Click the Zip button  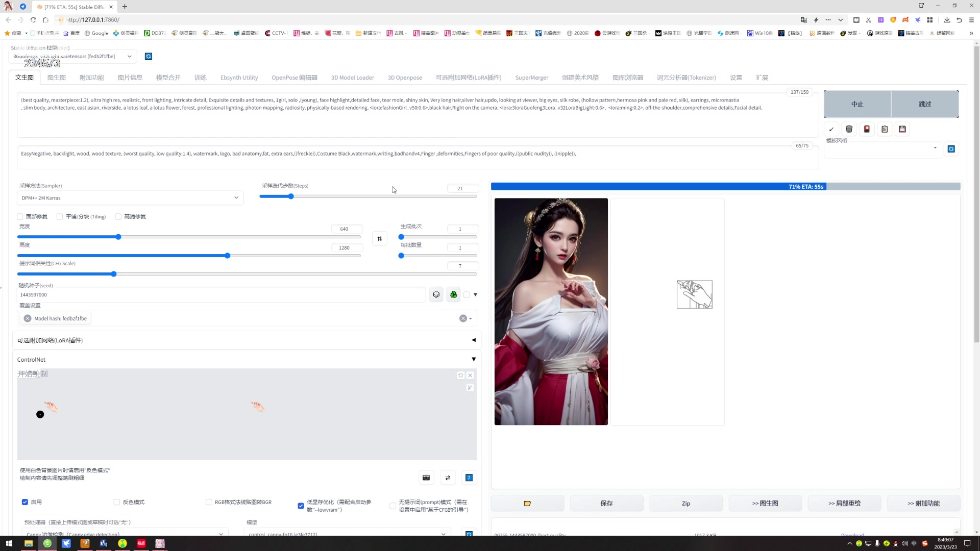[686, 503]
